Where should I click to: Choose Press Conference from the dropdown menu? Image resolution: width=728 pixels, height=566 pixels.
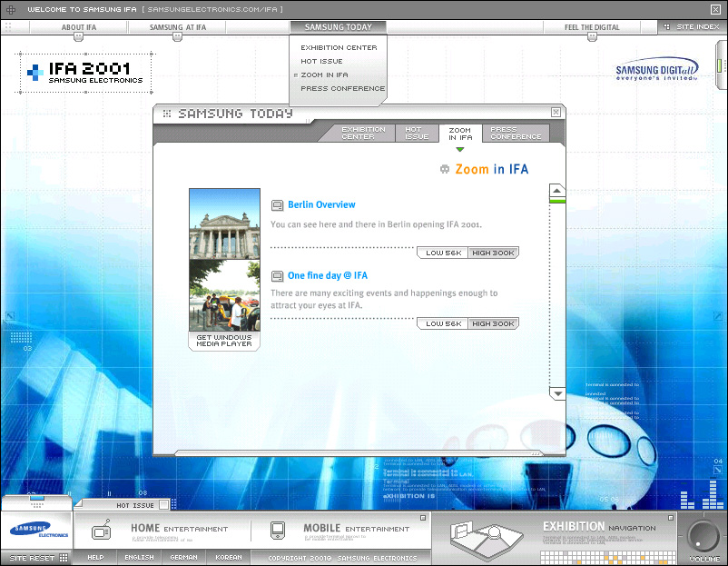(342, 88)
